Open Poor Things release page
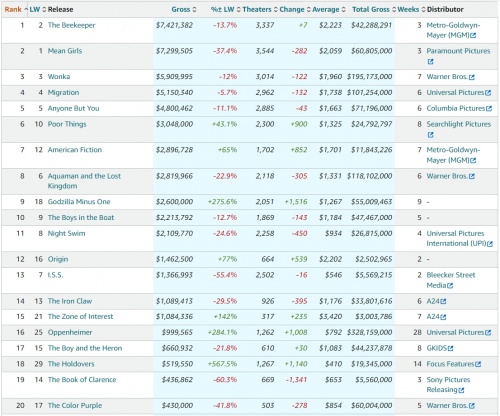Image resolution: width=500 pixels, height=416 pixels. 67,124
